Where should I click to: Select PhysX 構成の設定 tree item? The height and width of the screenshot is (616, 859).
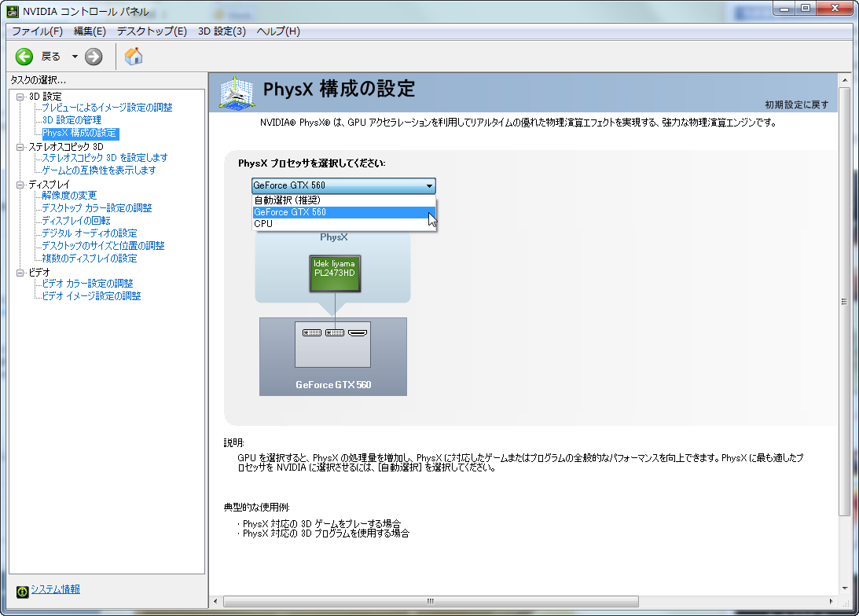point(80,133)
